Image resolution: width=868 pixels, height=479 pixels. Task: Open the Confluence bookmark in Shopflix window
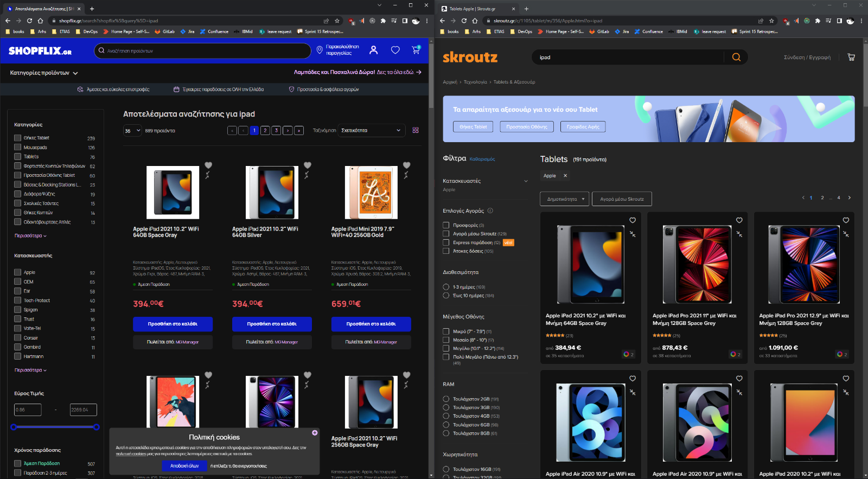214,31
